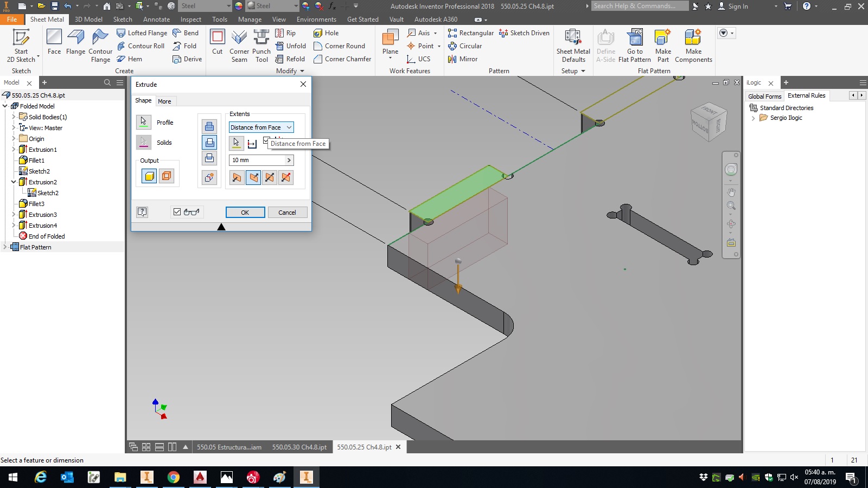Select the Rectangular pattern tool
The image size is (868, 488).
471,33
